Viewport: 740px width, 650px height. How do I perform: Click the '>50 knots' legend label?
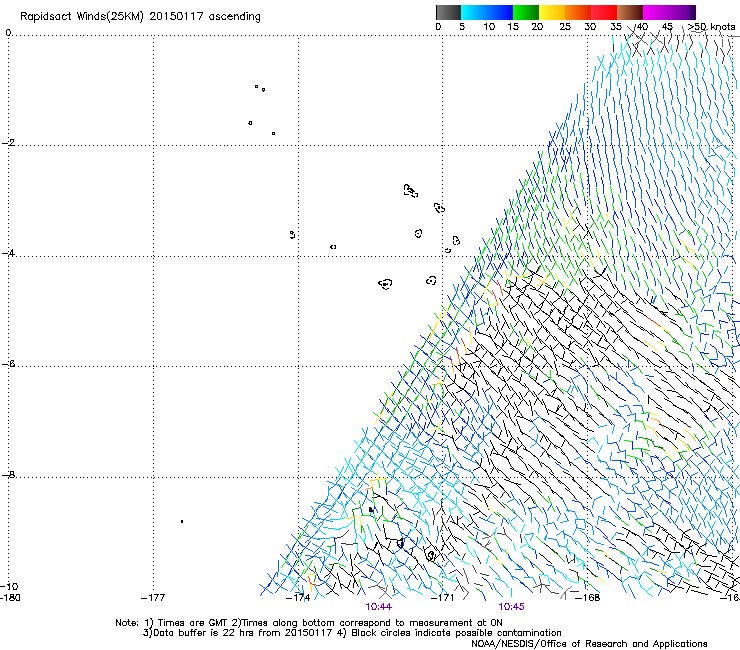[x=711, y=27]
